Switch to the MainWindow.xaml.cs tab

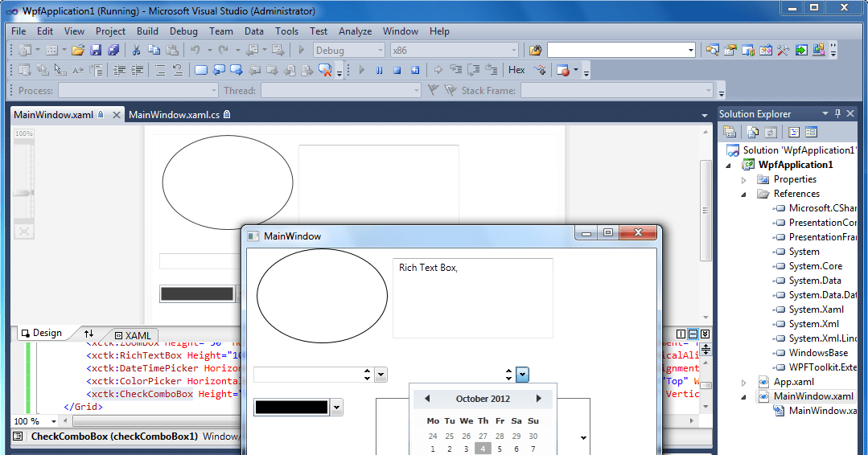174,115
